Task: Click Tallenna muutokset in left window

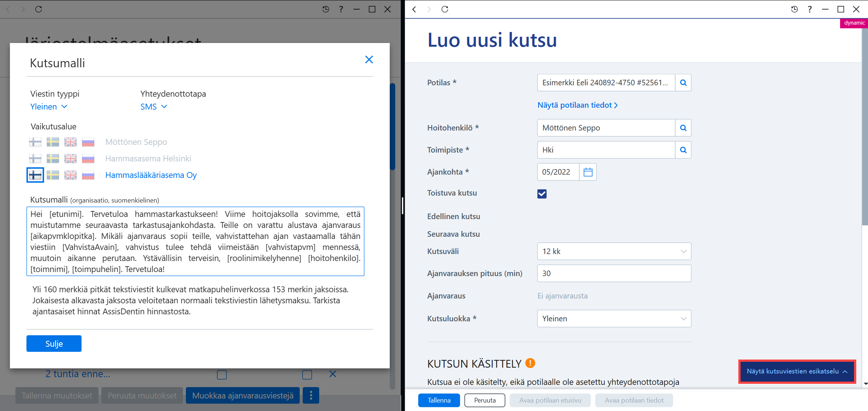Action: 57,396
